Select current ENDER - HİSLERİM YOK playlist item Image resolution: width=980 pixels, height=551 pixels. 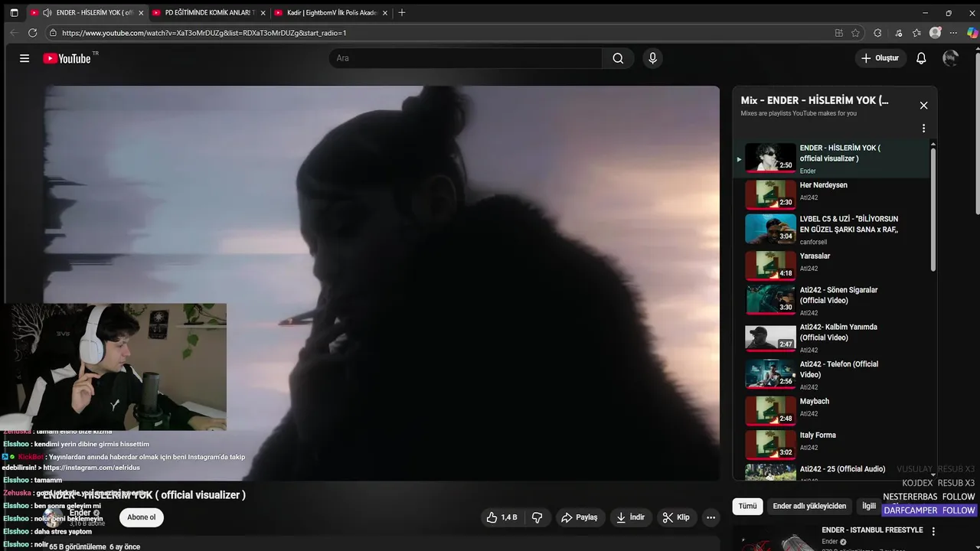click(831, 158)
